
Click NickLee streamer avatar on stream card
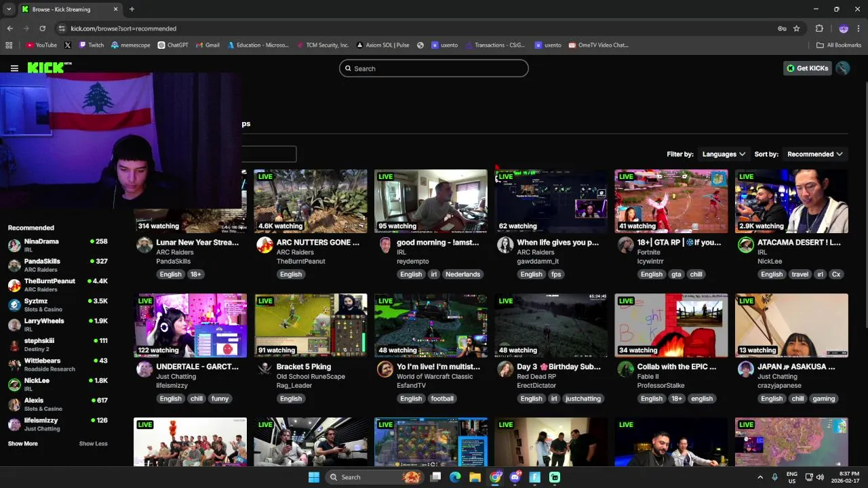[746, 245]
